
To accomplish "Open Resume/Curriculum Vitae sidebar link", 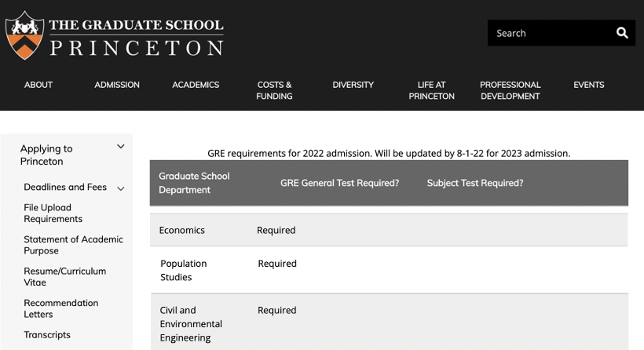I will 65,276.
